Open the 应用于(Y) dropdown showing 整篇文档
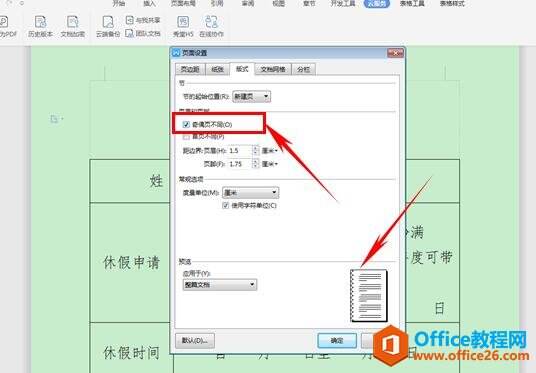The width and height of the screenshot is (536, 373). (220, 284)
